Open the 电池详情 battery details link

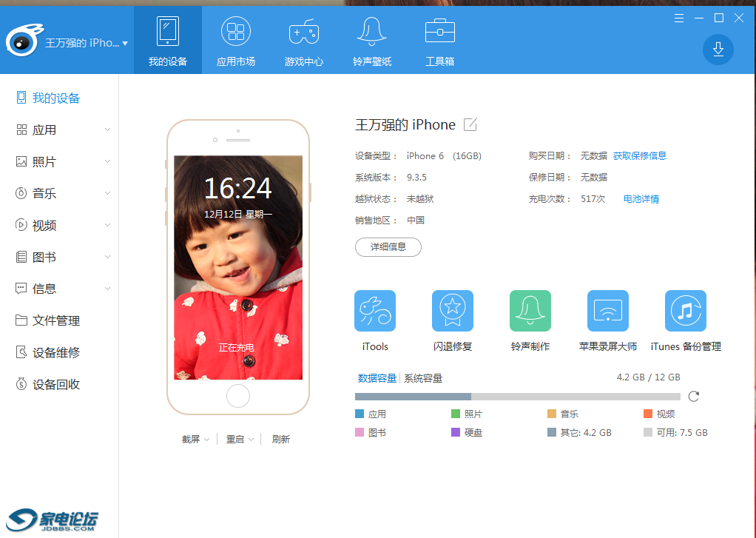(x=641, y=199)
